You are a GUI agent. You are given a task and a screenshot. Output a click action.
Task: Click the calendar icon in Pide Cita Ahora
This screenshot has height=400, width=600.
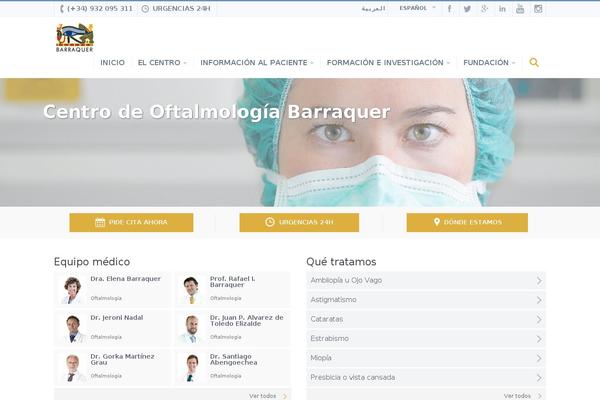[100, 222]
